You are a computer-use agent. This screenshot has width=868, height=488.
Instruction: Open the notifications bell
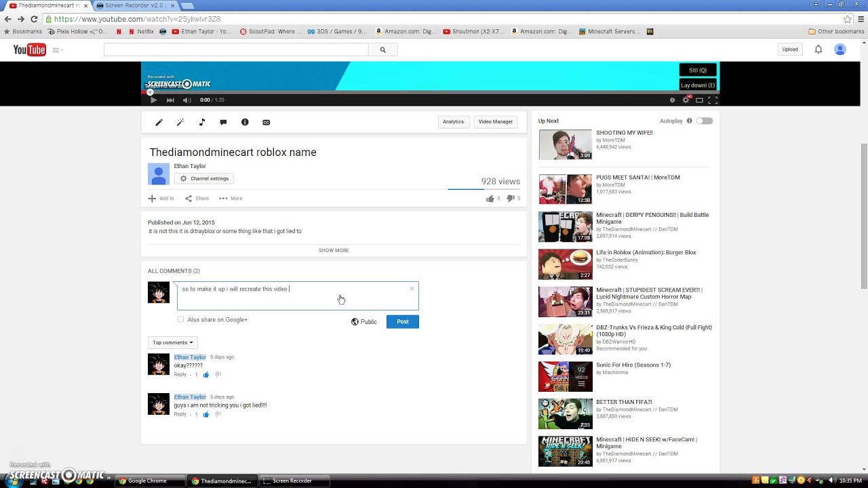coord(818,49)
